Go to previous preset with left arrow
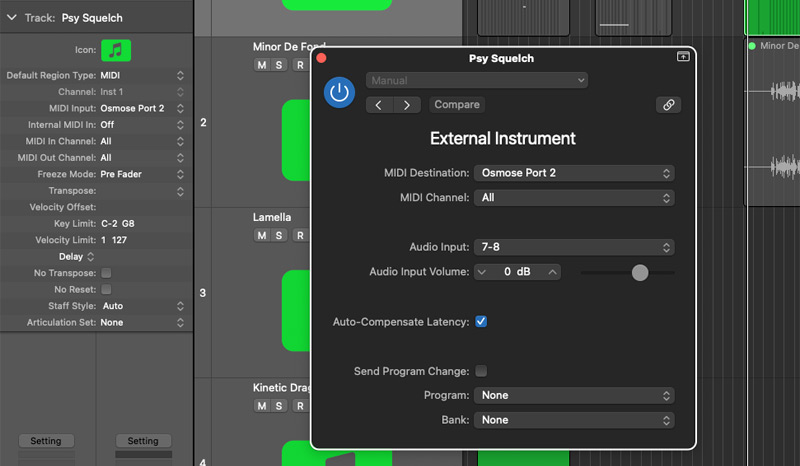This screenshot has width=800, height=466. tap(379, 105)
